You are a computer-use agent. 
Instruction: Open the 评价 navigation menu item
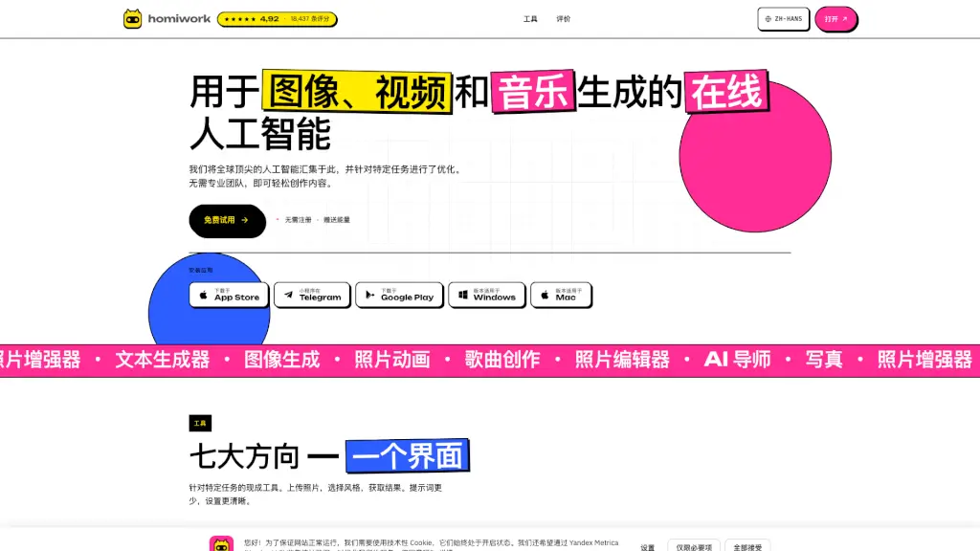pos(563,19)
